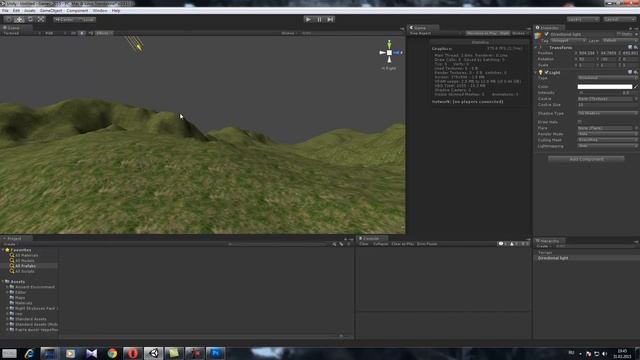Disable the Light component checkbox
This screenshot has width=640, height=360.
547,73
